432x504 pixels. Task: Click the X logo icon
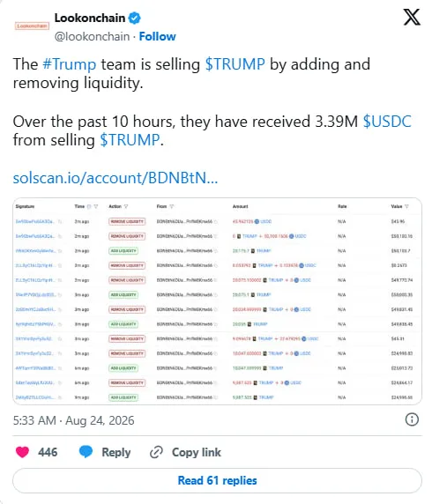[x=412, y=18]
